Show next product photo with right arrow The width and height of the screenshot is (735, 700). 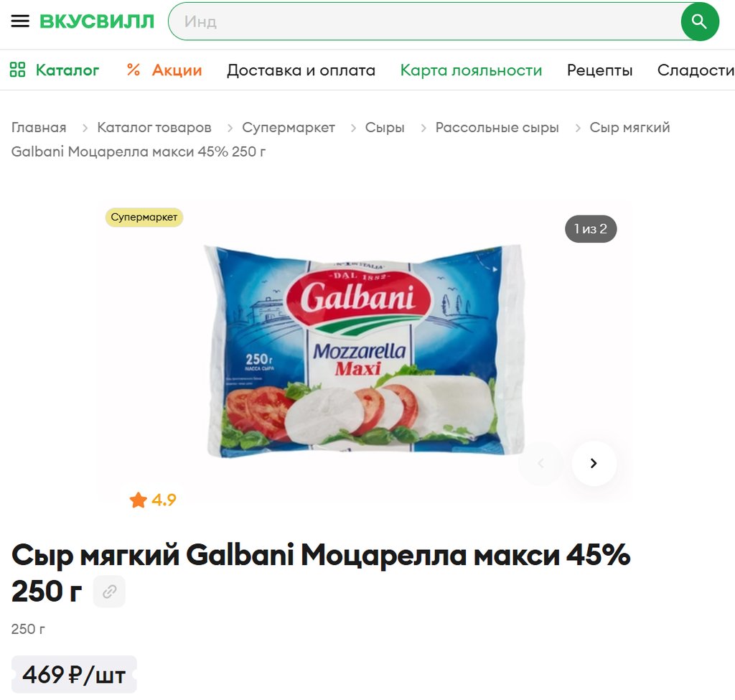click(x=594, y=463)
